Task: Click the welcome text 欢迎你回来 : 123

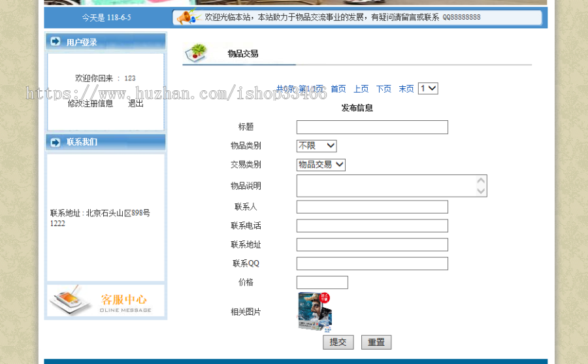Action: tap(105, 78)
